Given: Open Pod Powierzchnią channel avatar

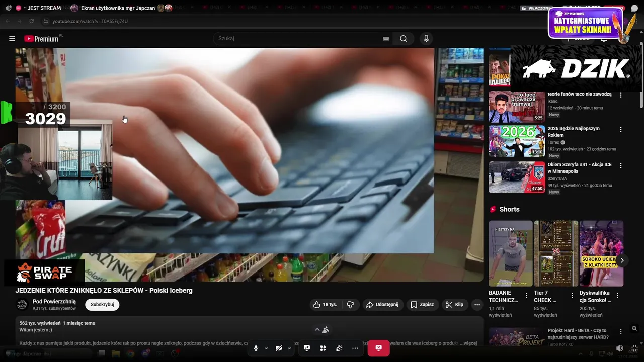Looking at the screenshot, I should coord(22,305).
